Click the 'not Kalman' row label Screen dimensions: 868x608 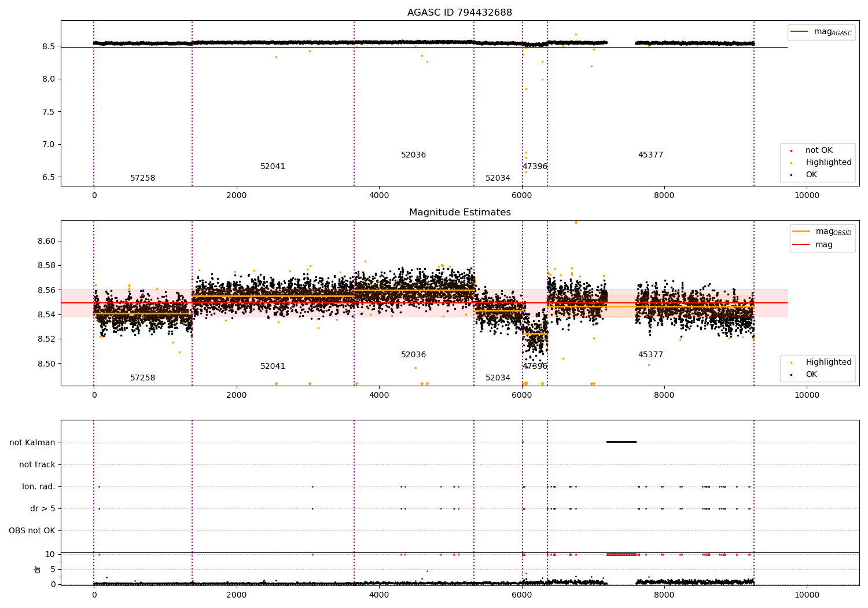[32, 443]
